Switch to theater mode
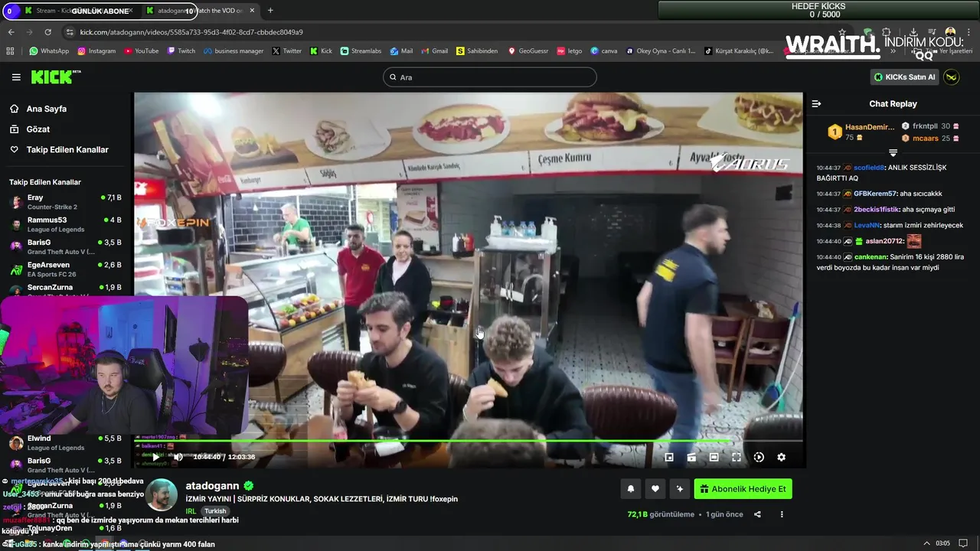This screenshot has width=980, height=551. (x=714, y=457)
